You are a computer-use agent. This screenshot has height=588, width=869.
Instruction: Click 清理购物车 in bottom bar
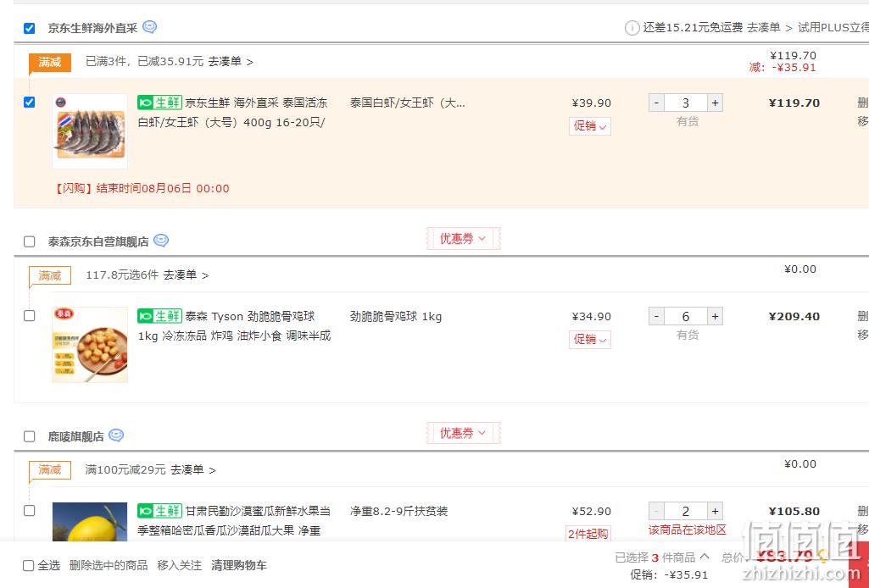coord(239,565)
